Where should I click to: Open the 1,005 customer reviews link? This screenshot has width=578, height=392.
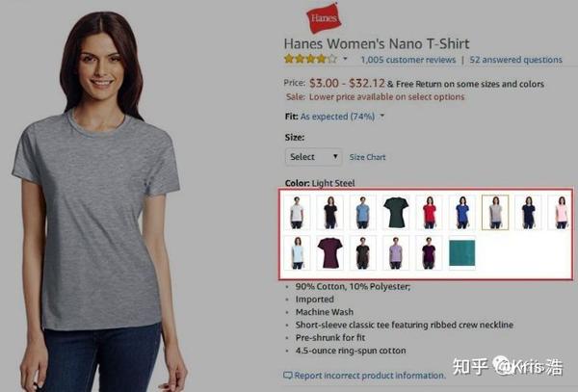point(408,60)
